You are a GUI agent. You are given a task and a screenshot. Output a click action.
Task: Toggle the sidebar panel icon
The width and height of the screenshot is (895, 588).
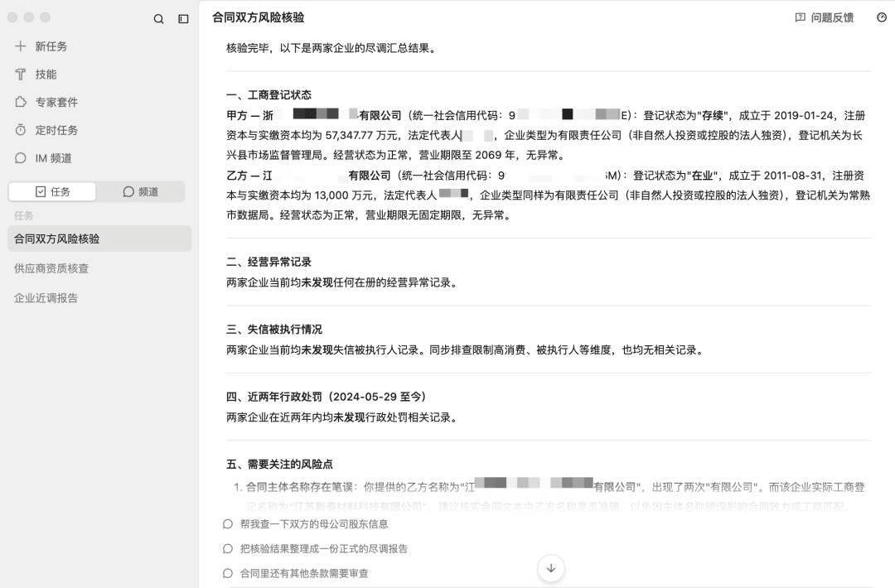[183, 19]
